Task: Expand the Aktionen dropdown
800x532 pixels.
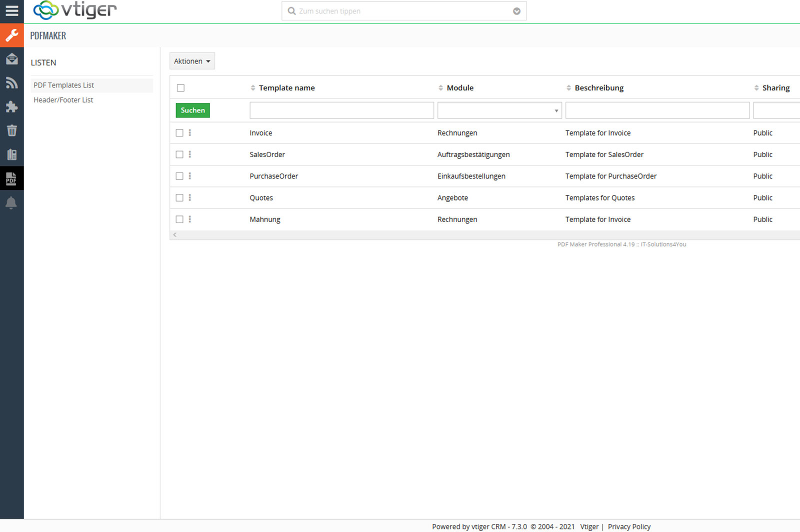Action: click(192, 61)
